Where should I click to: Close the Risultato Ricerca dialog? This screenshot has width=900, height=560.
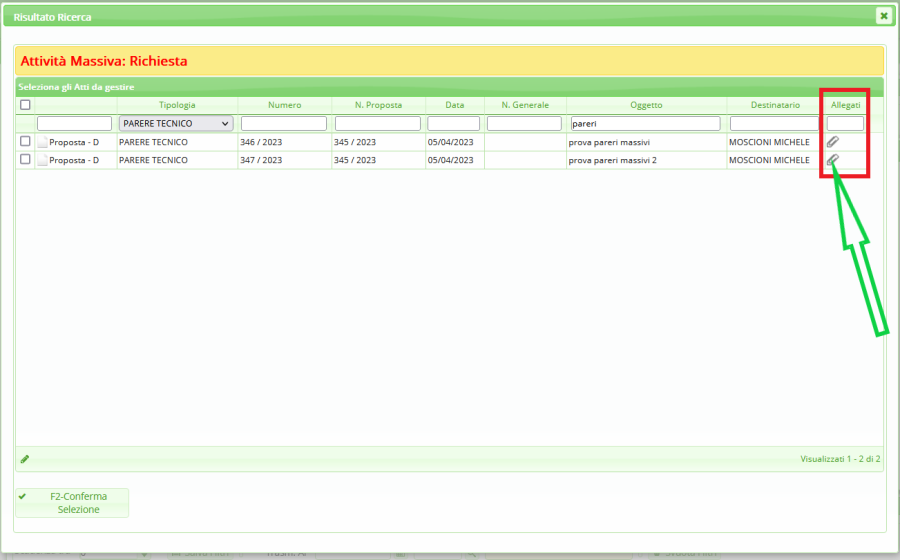pyautogui.click(x=883, y=16)
